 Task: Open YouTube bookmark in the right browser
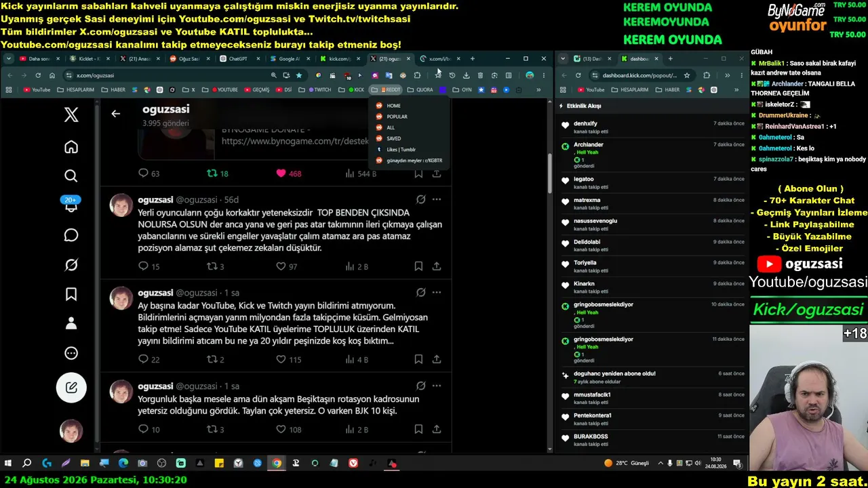click(591, 89)
